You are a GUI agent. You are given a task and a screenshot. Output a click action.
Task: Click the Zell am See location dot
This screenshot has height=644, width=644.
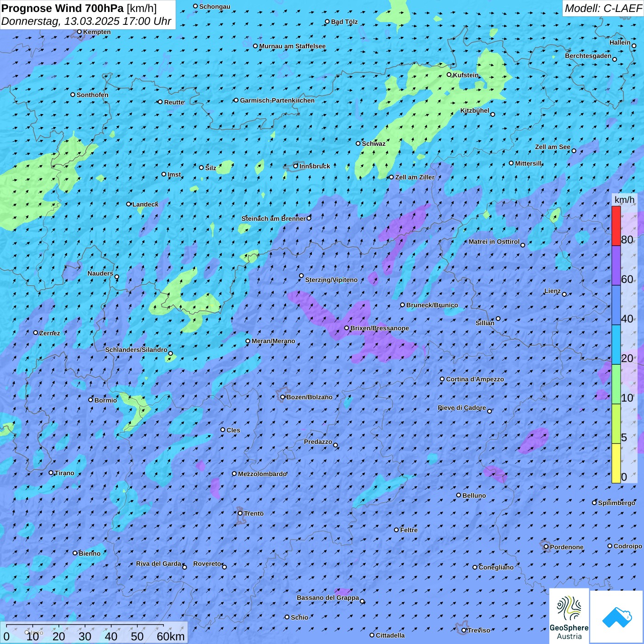(x=574, y=151)
